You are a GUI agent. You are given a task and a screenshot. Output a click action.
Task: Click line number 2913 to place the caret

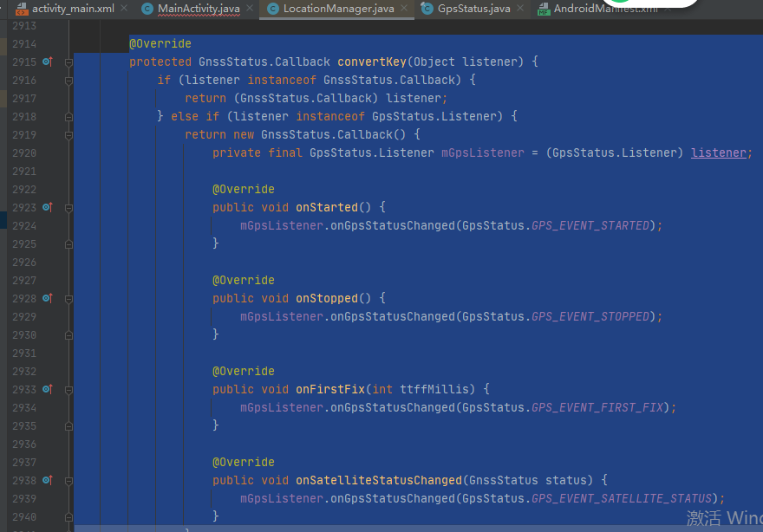point(26,25)
